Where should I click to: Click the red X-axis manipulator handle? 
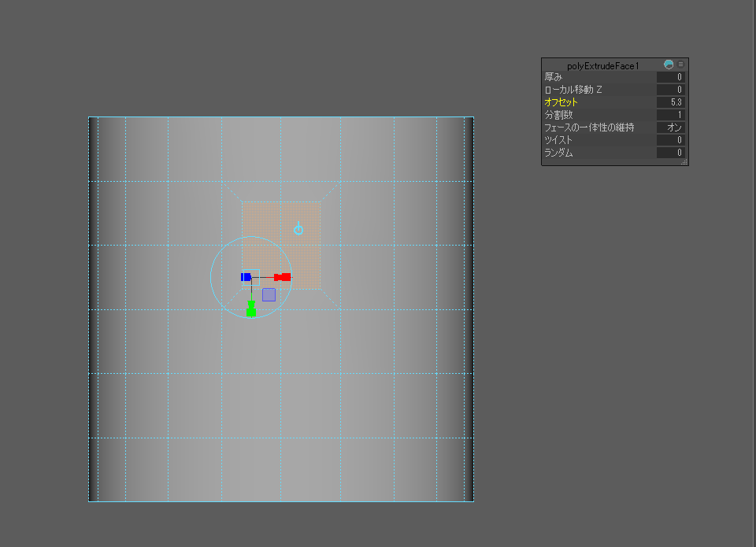pyautogui.click(x=283, y=277)
